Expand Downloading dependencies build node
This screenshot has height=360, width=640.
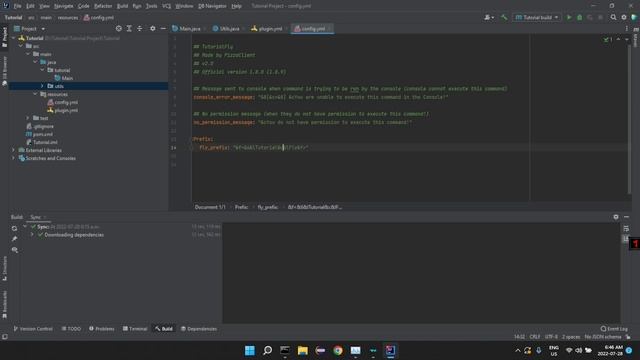[x=32, y=235]
